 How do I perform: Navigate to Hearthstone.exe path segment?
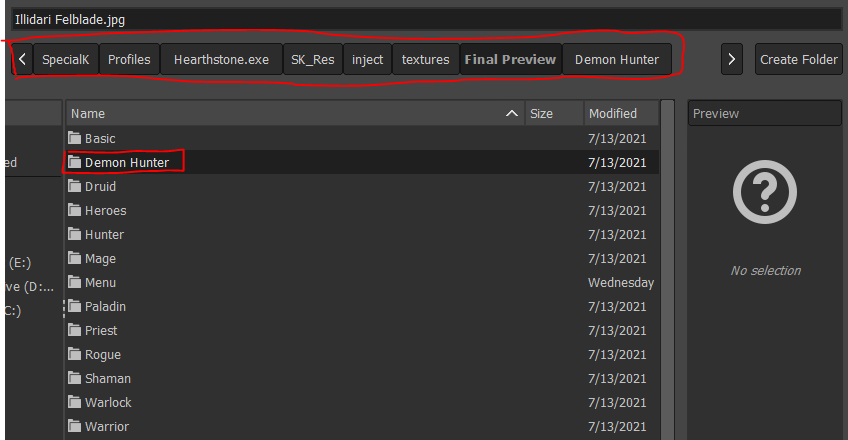[x=221, y=60]
